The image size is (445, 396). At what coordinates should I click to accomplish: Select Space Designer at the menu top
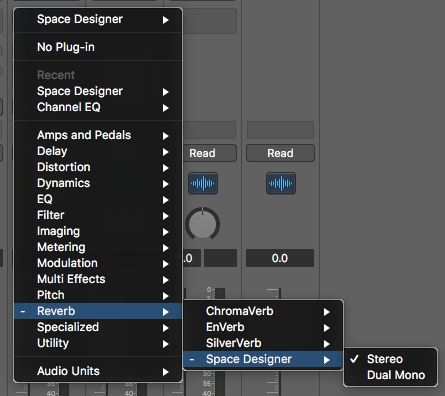coord(98,19)
